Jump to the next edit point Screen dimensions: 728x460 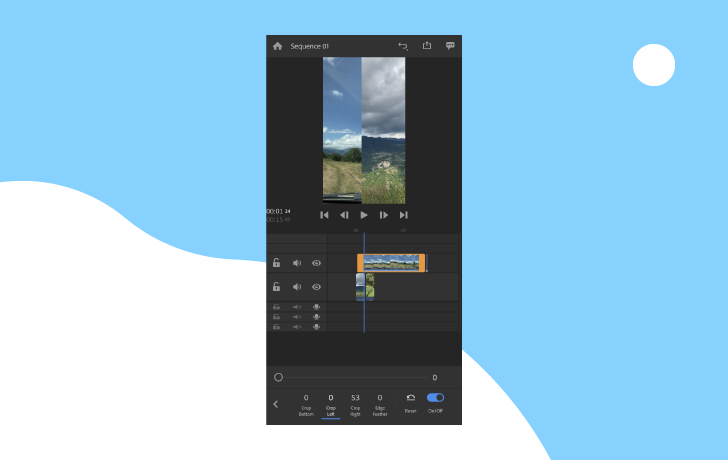click(x=403, y=215)
